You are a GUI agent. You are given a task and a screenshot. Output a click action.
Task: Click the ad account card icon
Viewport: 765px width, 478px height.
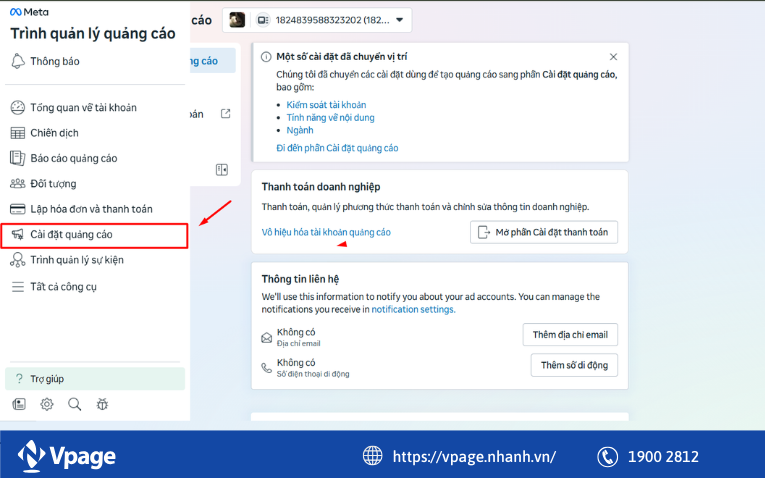[263, 20]
